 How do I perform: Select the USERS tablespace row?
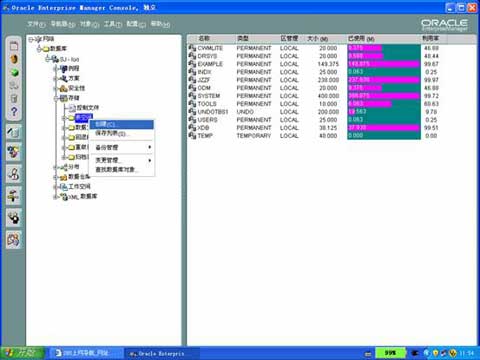click(x=314, y=120)
